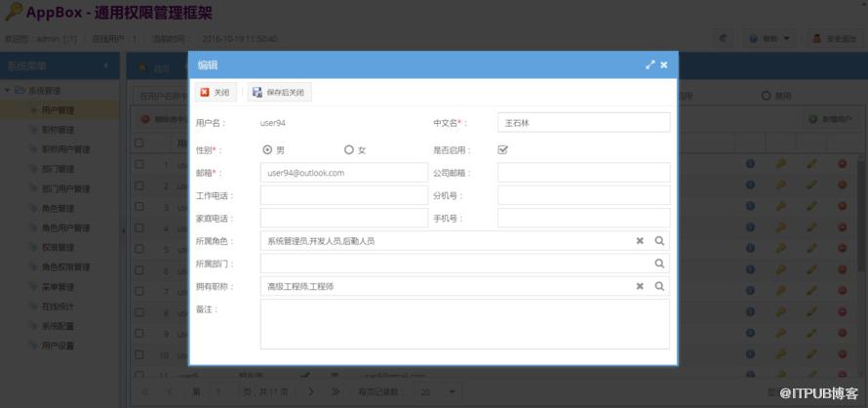Open 角色权限管理 in the sidebar menu

point(59,267)
